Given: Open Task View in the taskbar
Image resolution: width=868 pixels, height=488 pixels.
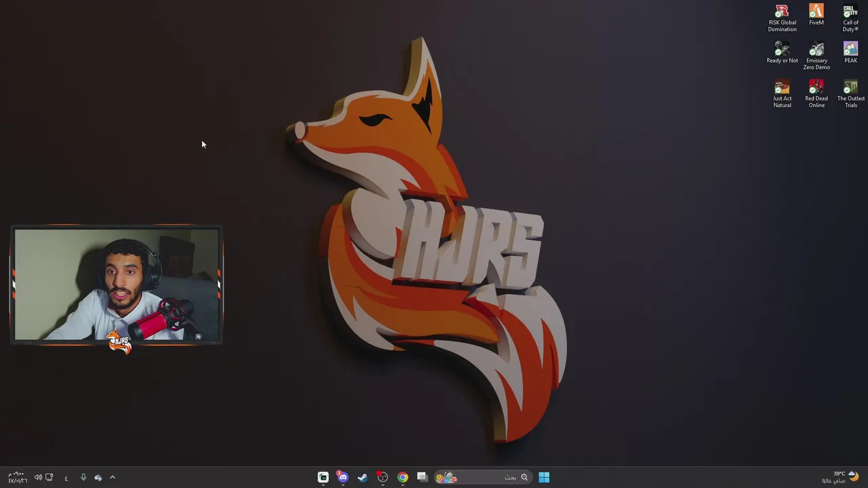Looking at the screenshot, I should point(422,477).
